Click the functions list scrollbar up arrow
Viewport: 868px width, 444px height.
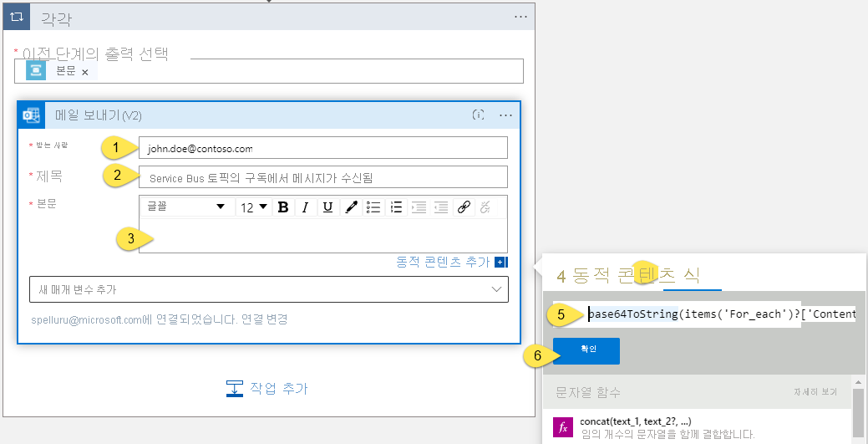(x=859, y=383)
